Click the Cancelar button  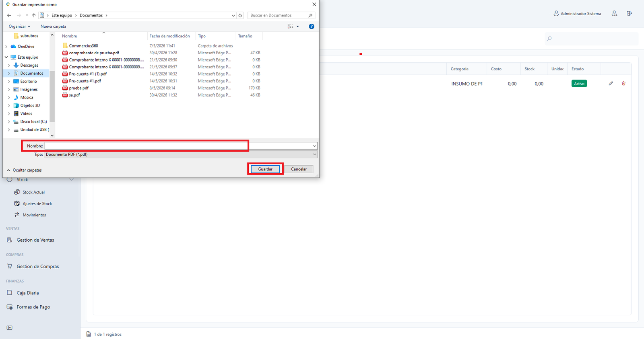pyautogui.click(x=299, y=169)
